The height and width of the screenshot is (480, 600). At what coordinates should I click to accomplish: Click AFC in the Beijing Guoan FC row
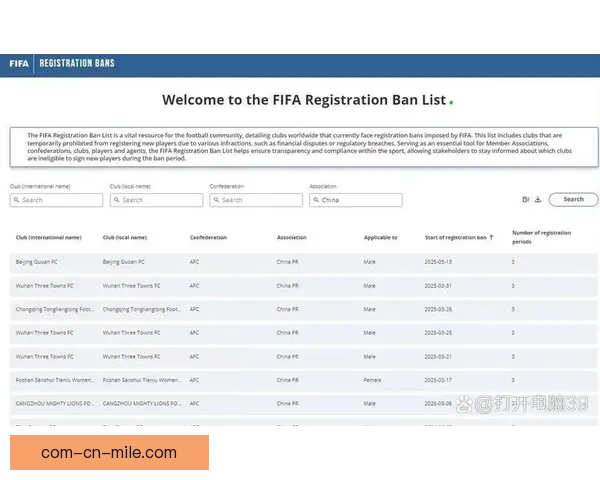click(194, 262)
